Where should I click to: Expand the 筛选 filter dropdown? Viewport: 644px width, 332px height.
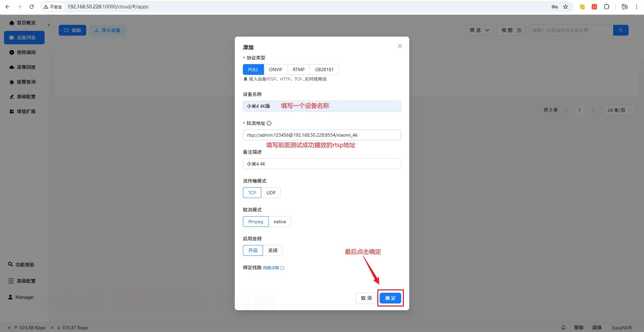(x=479, y=30)
